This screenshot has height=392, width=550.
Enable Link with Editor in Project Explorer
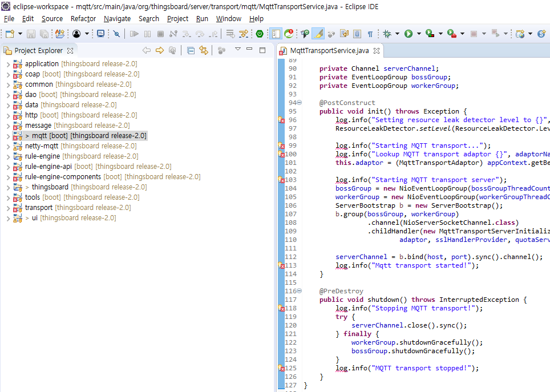click(x=204, y=50)
